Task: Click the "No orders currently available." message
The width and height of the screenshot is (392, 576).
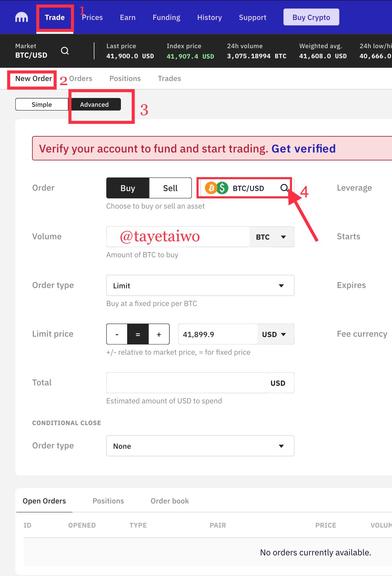Action: click(x=316, y=552)
